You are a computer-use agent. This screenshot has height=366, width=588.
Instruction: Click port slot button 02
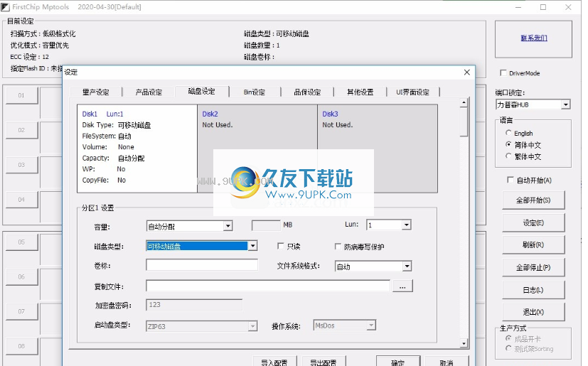(22, 130)
